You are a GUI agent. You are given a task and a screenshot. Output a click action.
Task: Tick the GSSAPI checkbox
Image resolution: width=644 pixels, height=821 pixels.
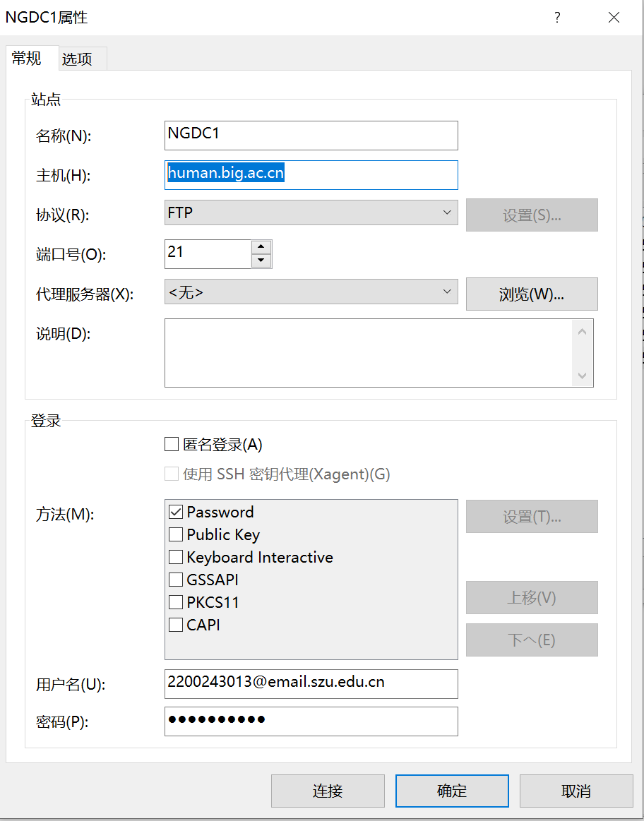click(176, 580)
